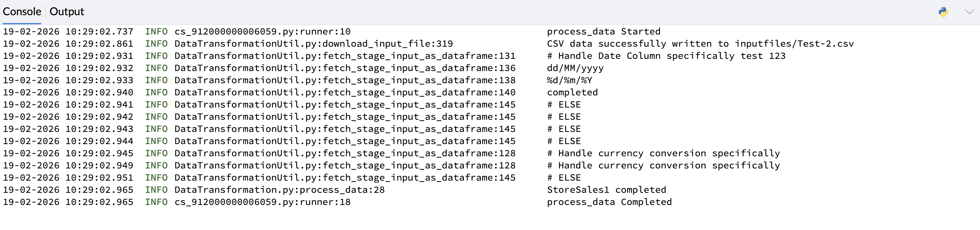
Task: Switch to the Console tab
Action: [x=22, y=12]
